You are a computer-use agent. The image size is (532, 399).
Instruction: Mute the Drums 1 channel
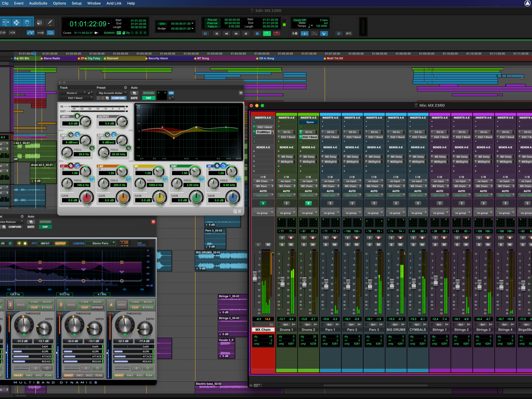click(291, 245)
